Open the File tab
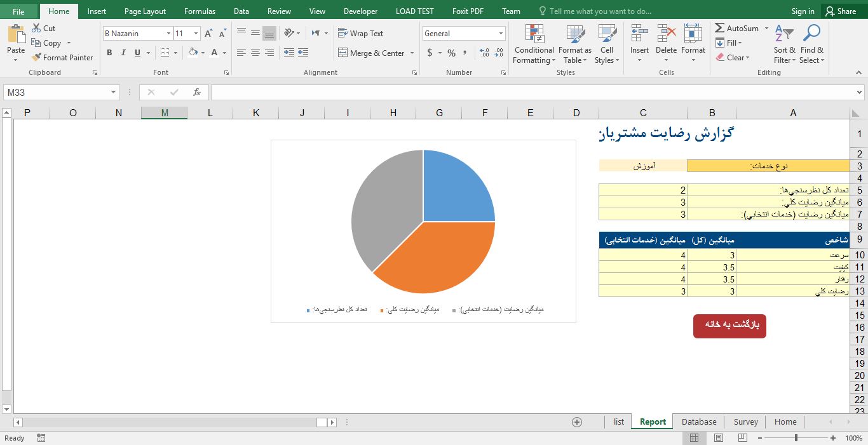 tap(18, 11)
